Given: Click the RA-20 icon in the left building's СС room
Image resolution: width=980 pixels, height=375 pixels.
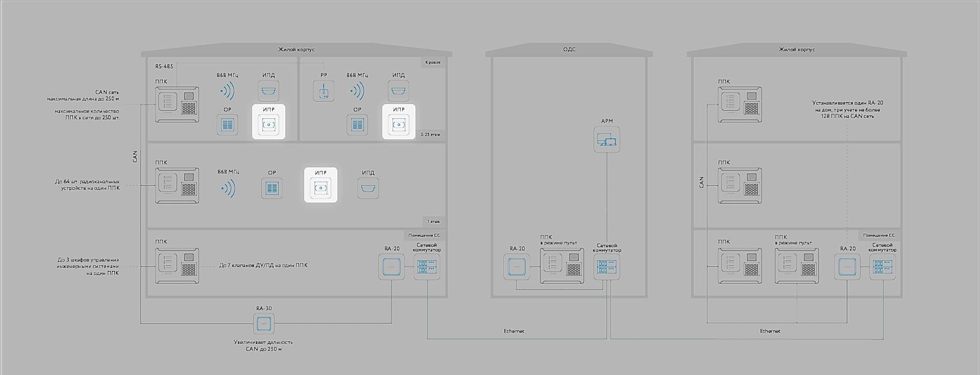Looking at the screenshot, I should (x=391, y=266).
